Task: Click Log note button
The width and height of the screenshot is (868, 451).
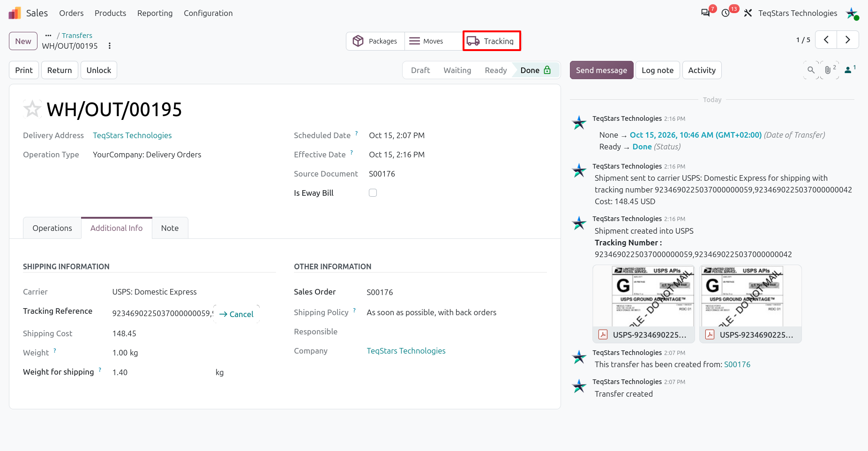Action: pos(658,70)
